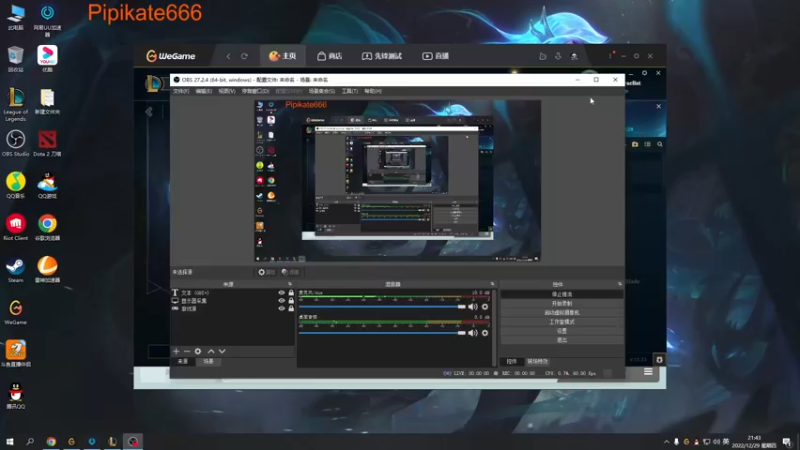The width and height of the screenshot is (800, 450).
Task: Pop out the 混音器 dock panel
Action: tap(492, 284)
